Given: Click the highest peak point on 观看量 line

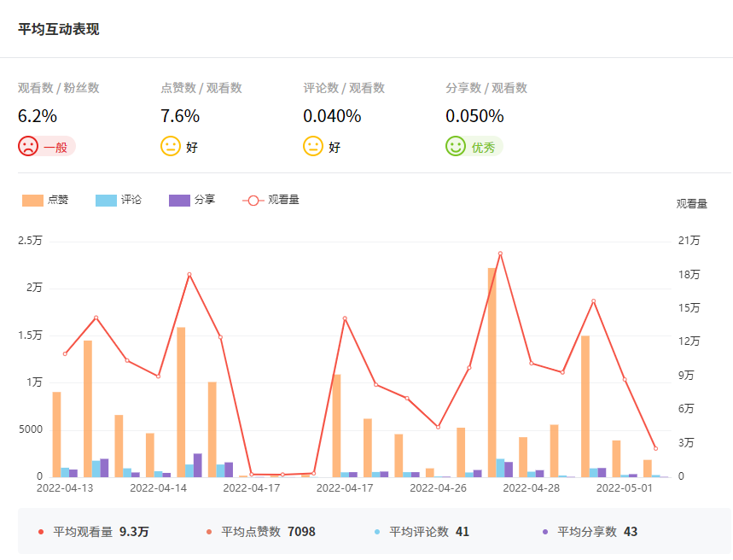Looking at the screenshot, I should tap(500, 254).
